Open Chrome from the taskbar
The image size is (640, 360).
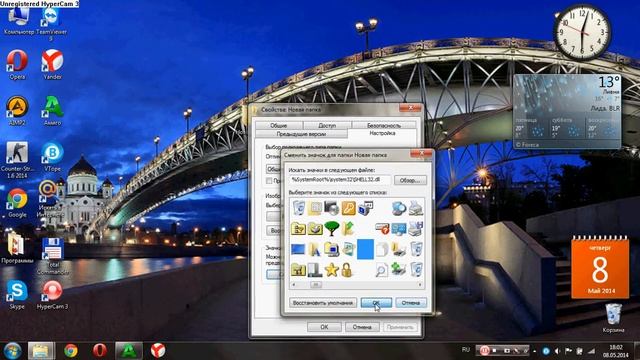[x=71, y=350]
